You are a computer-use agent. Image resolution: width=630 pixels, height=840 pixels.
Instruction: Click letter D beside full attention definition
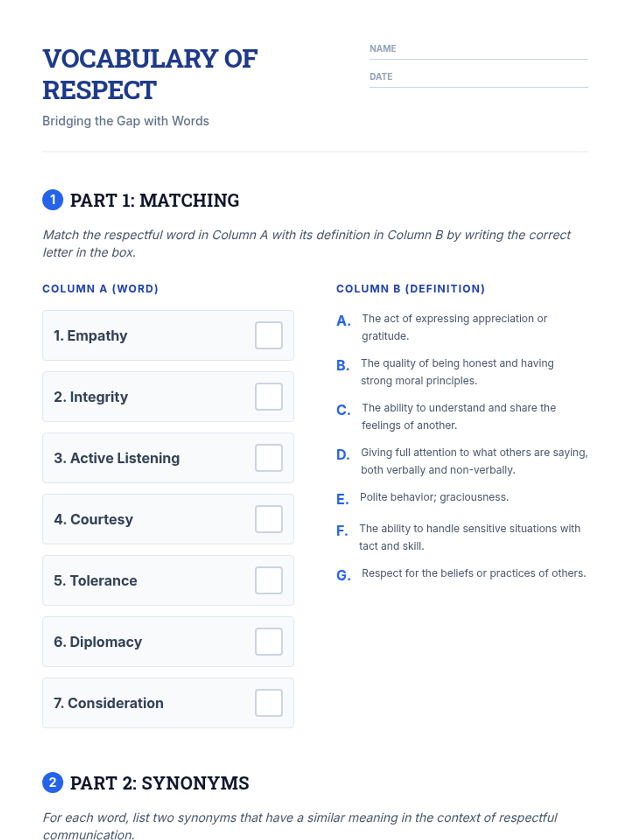[343, 455]
